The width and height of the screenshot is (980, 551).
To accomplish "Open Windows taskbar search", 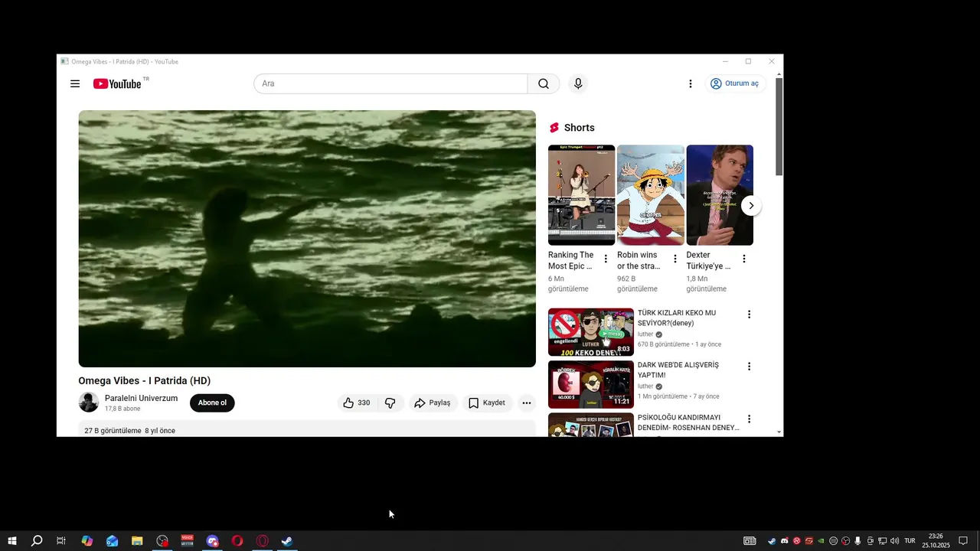I will click(x=37, y=541).
